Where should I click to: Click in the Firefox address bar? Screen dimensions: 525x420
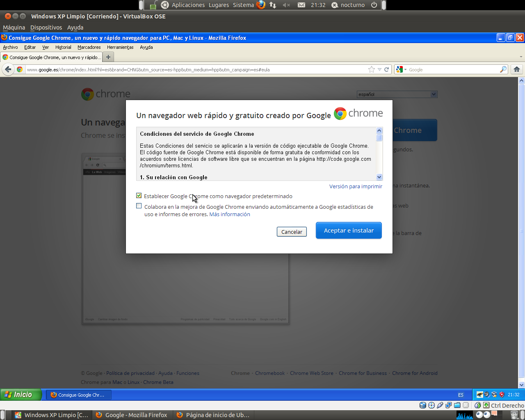point(196,69)
